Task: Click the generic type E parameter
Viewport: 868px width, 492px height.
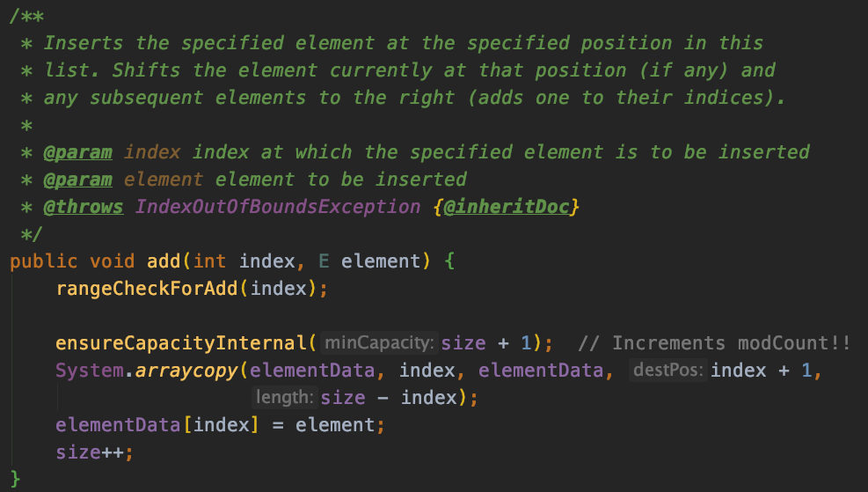Action: point(324,261)
